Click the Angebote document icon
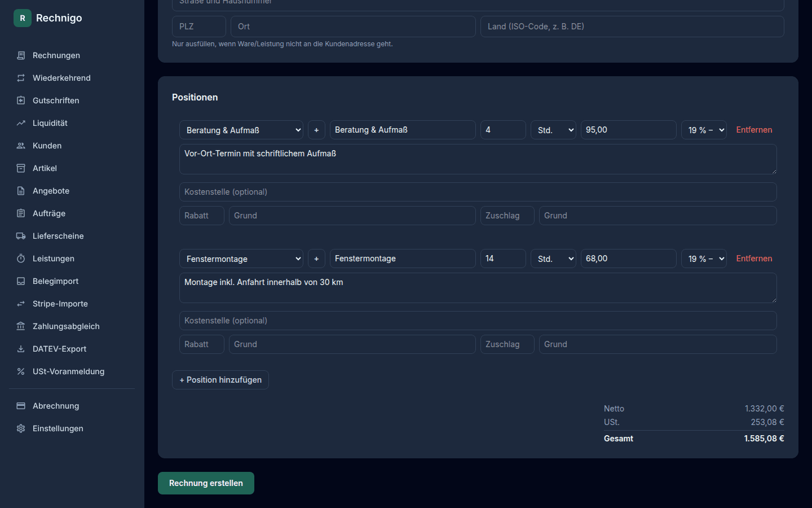 point(21,191)
